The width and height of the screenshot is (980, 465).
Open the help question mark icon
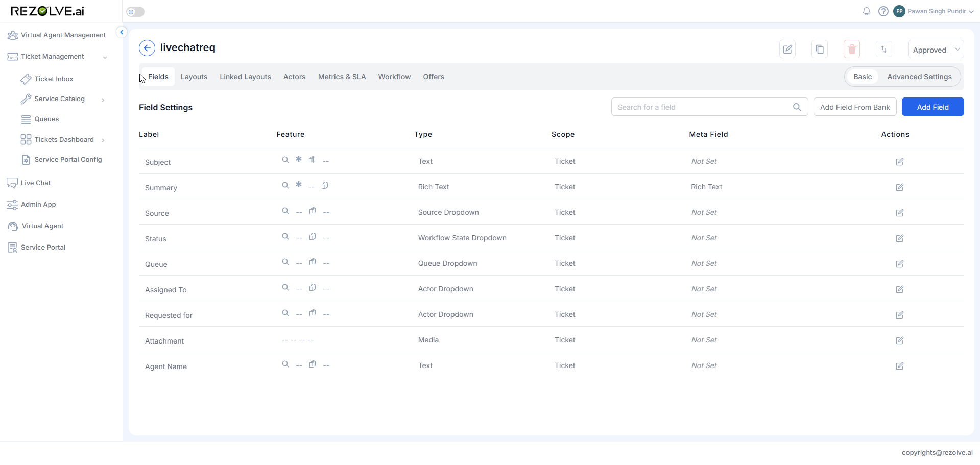click(883, 11)
